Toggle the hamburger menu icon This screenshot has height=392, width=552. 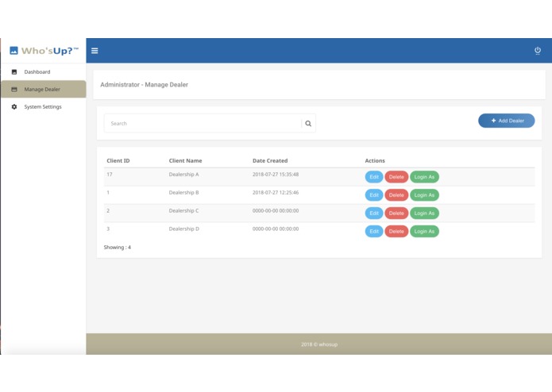click(x=95, y=51)
